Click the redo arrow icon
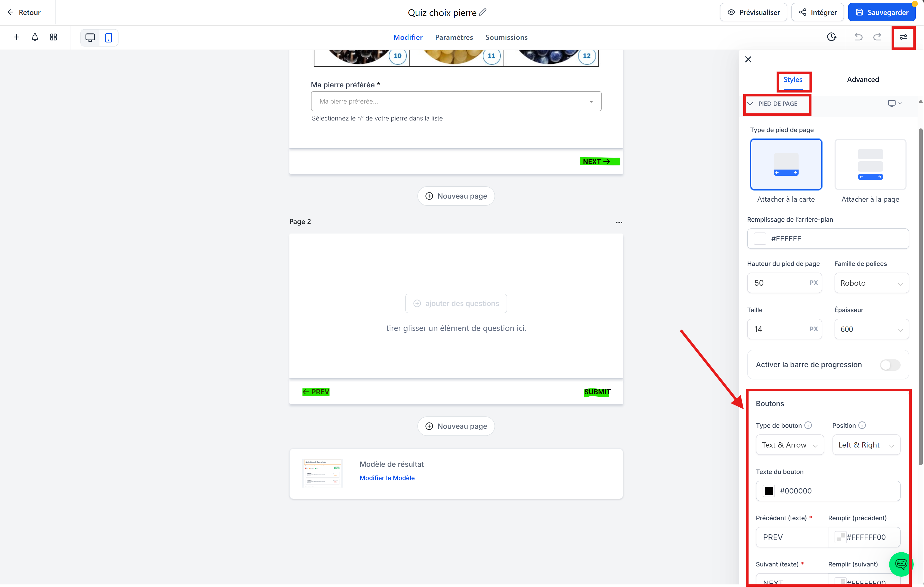924x587 pixels. point(877,37)
